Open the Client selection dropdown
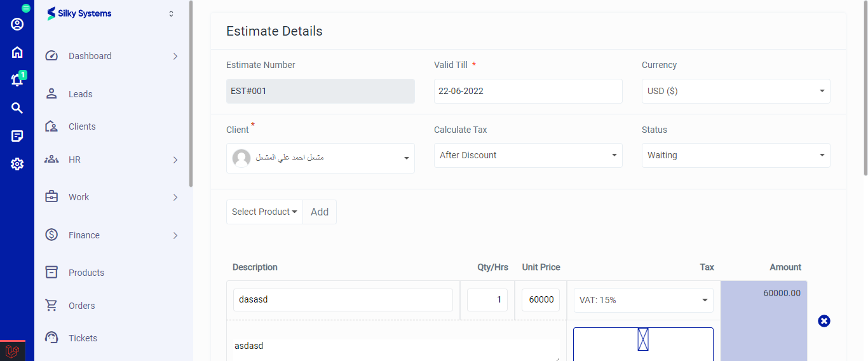Screen dimensions: 868x361 coord(320,158)
